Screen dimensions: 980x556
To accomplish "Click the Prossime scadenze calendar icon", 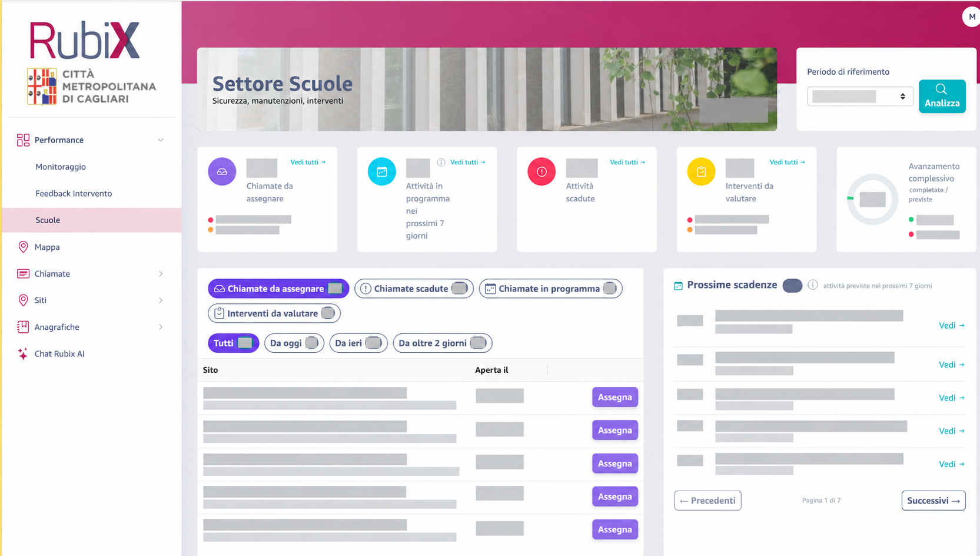I will pyautogui.click(x=678, y=286).
